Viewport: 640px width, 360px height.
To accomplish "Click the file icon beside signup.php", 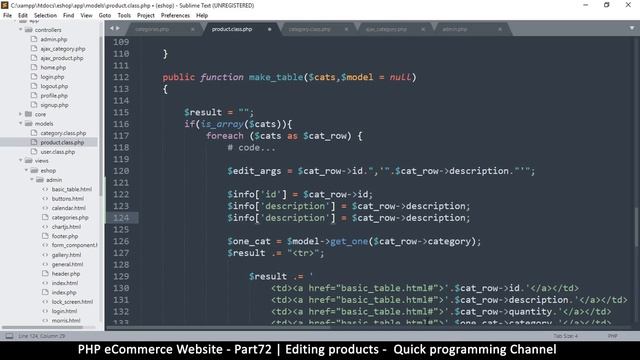I will 34,105.
